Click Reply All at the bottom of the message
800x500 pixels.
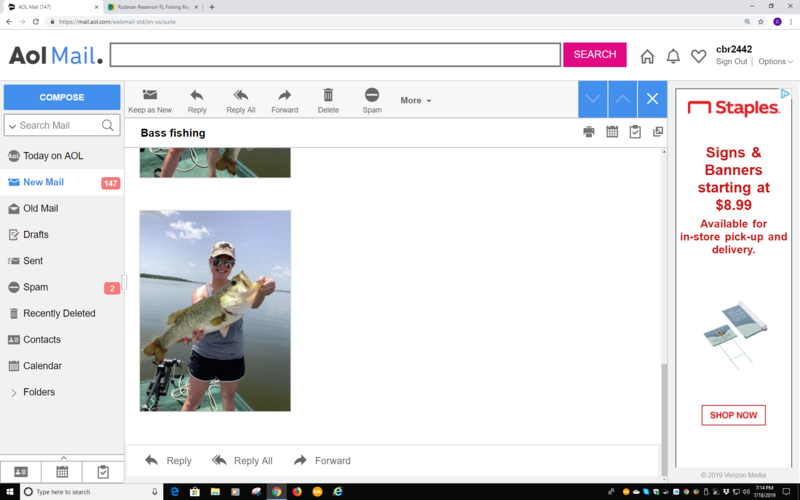click(242, 461)
